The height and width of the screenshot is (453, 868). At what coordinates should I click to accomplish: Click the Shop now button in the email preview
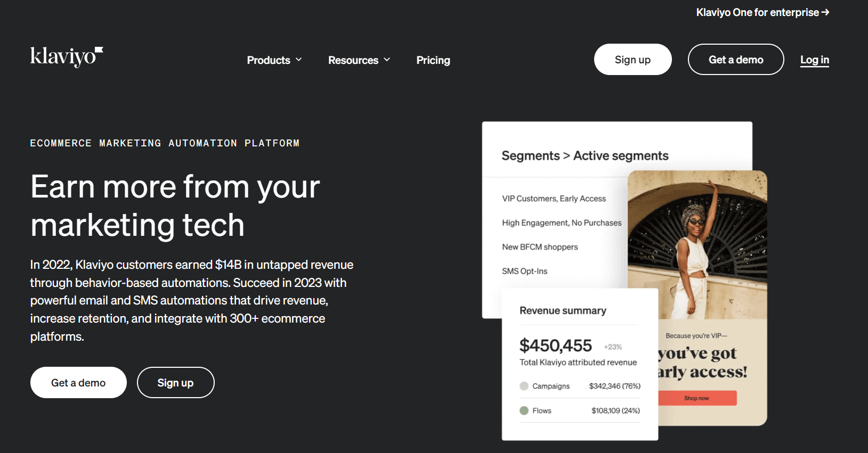point(697,398)
